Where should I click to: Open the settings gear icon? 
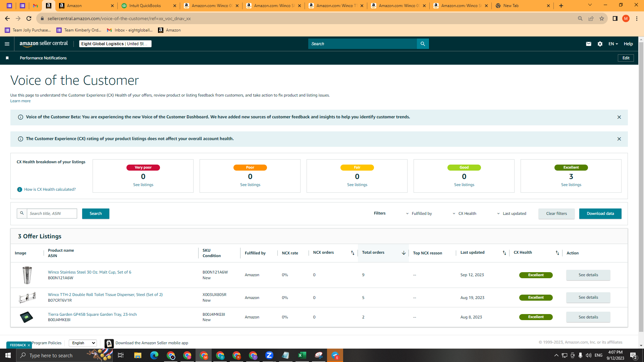(x=600, y=44)
